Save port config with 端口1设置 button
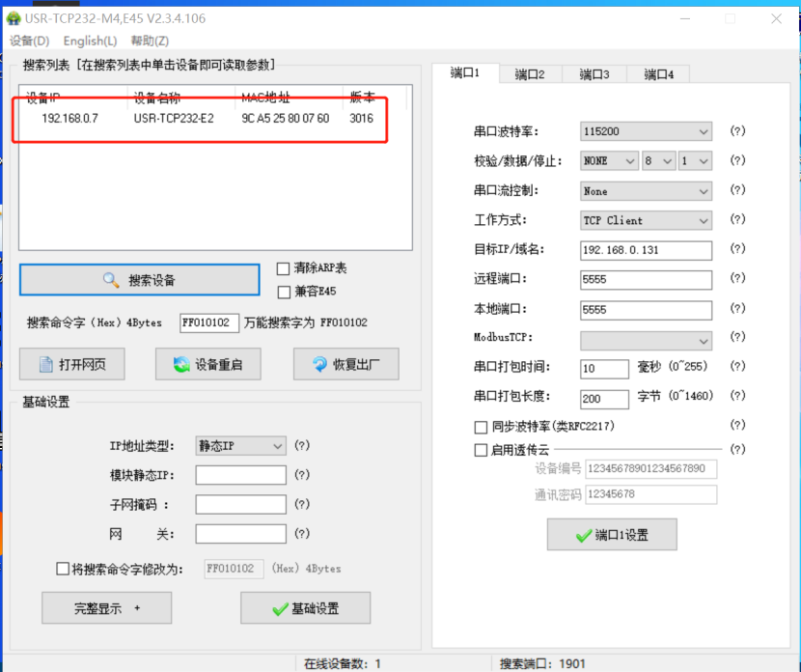This screenshot has width=801, height=672. coord(611,534)
